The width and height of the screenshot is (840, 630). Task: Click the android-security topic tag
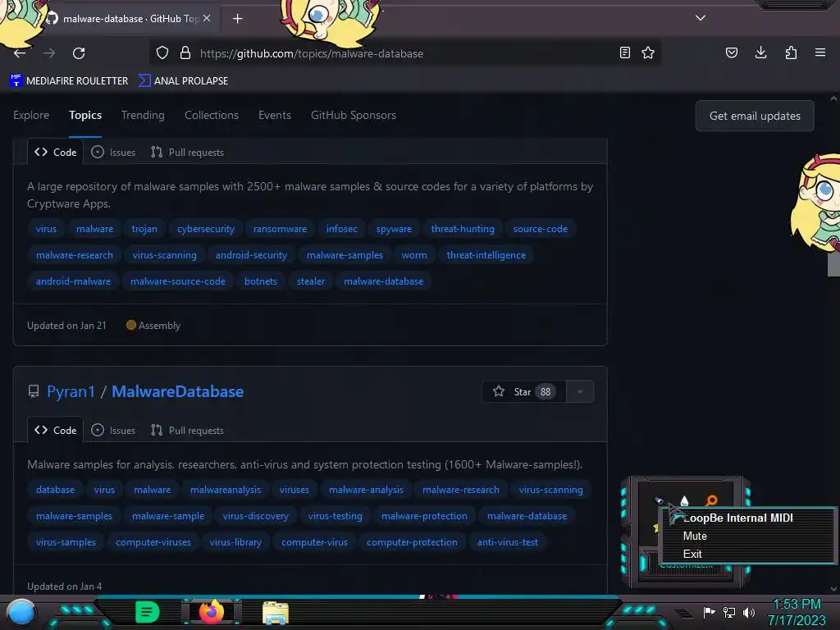tap(251, 255)
